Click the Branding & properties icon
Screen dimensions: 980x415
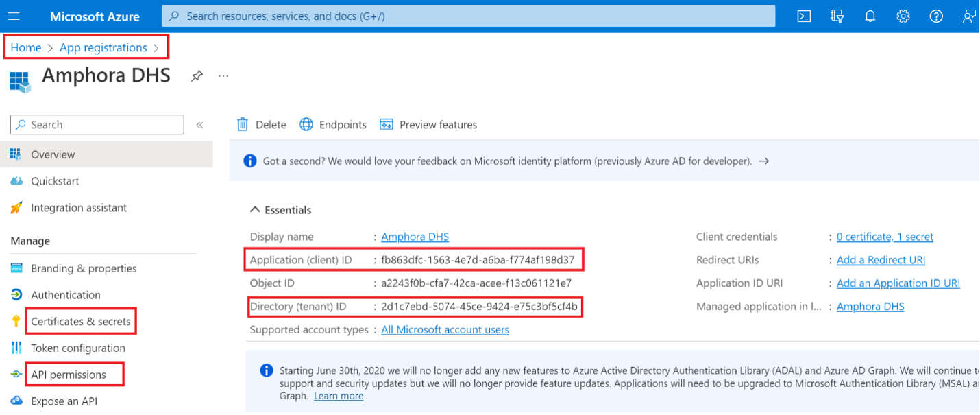tap(16, 268)
